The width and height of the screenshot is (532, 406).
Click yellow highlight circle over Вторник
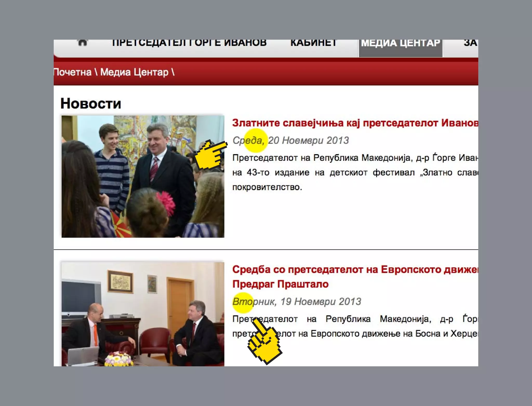[x=243, y=303]
